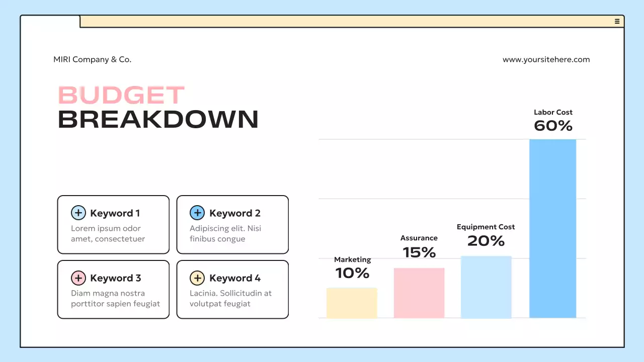
Task: Click the light blue Equipment Cost bar
Action: coord(486,287)
